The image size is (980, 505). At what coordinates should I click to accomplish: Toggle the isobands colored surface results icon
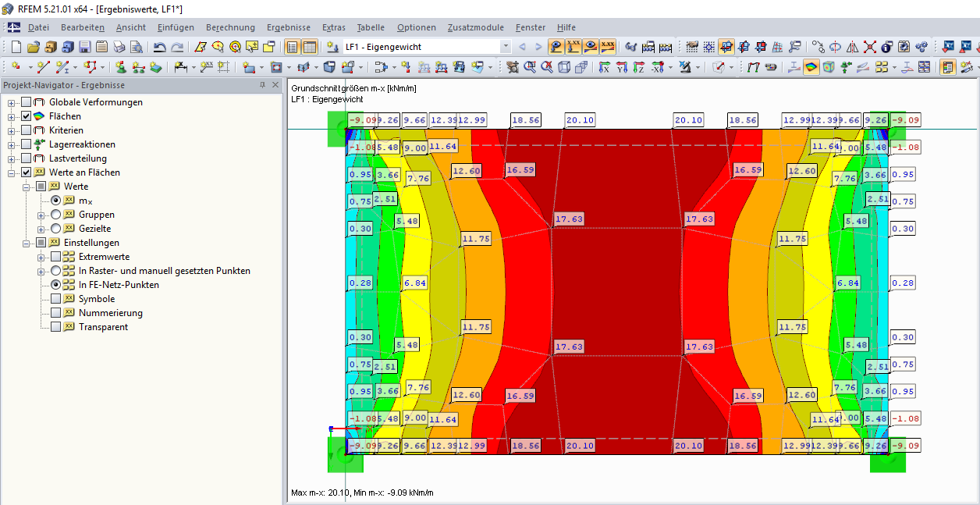[811, 67]
